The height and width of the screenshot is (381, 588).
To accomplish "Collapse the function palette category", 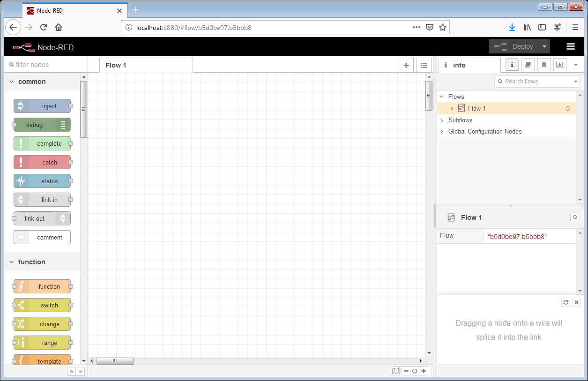I will 12,262.
